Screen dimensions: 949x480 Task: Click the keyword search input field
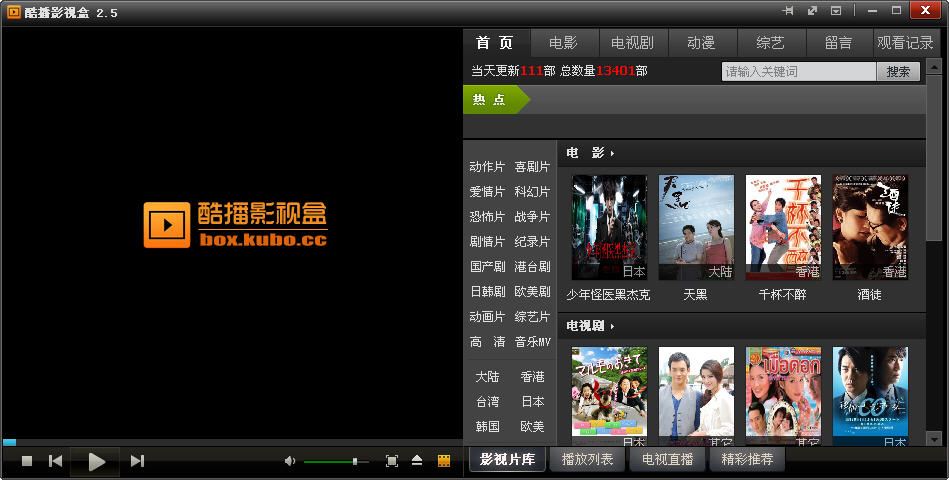click(799, 71)
